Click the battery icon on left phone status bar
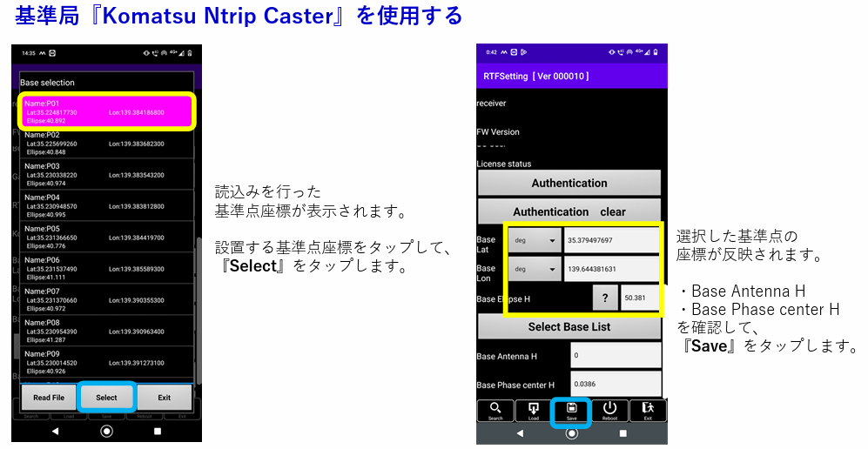This screenshot has height=449, width=868. (190, 53)
